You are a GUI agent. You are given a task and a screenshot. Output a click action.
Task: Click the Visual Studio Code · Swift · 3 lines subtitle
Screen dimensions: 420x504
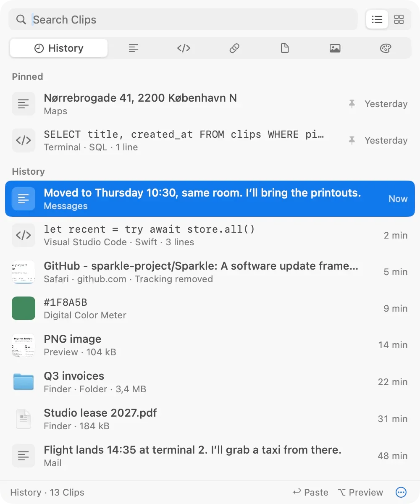click(119, 242)
